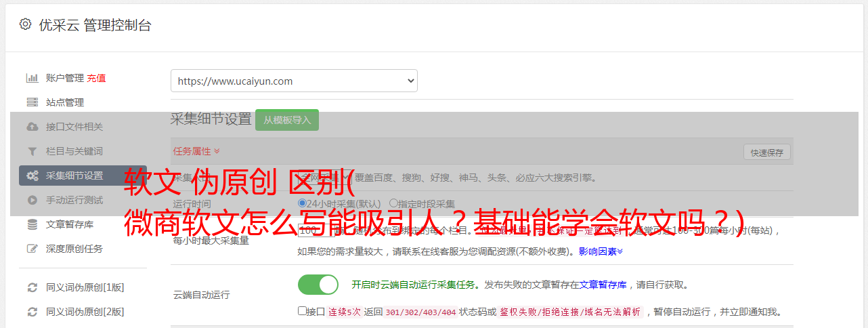Viewport: 868px width, 328px height.
Task: Open 手动运行测试 in the sidebar
Action: tap(74, 200)
